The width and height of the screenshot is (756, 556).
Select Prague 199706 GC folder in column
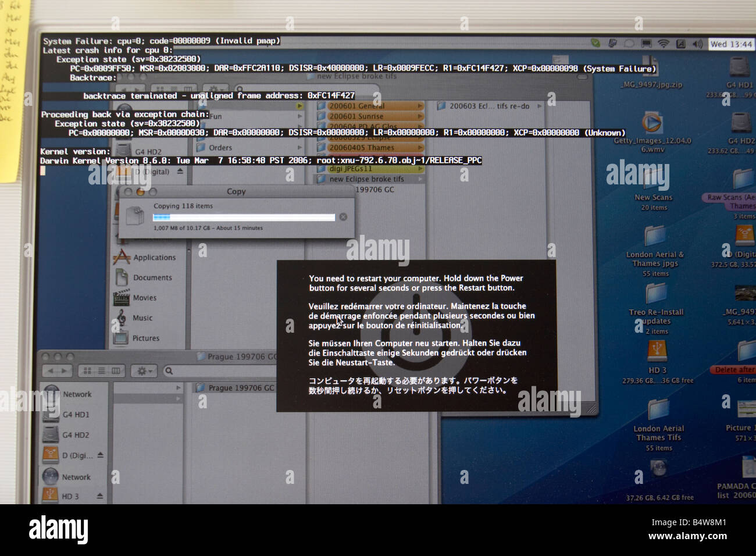coord(235,387)
